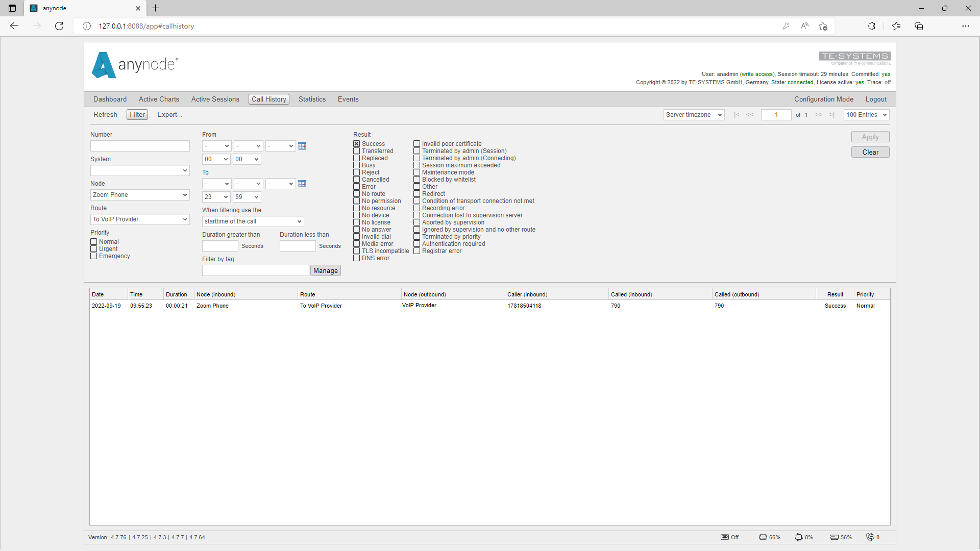
Task: Open the Route dropdown showing To VoIP Provider
Action: (140, 219)
